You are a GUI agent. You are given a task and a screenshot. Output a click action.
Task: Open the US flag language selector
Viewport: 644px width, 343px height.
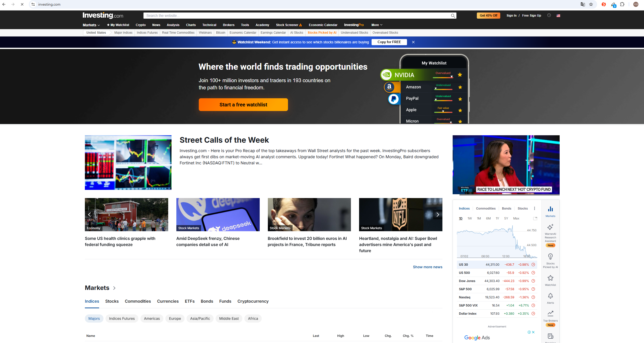[558, 16]
